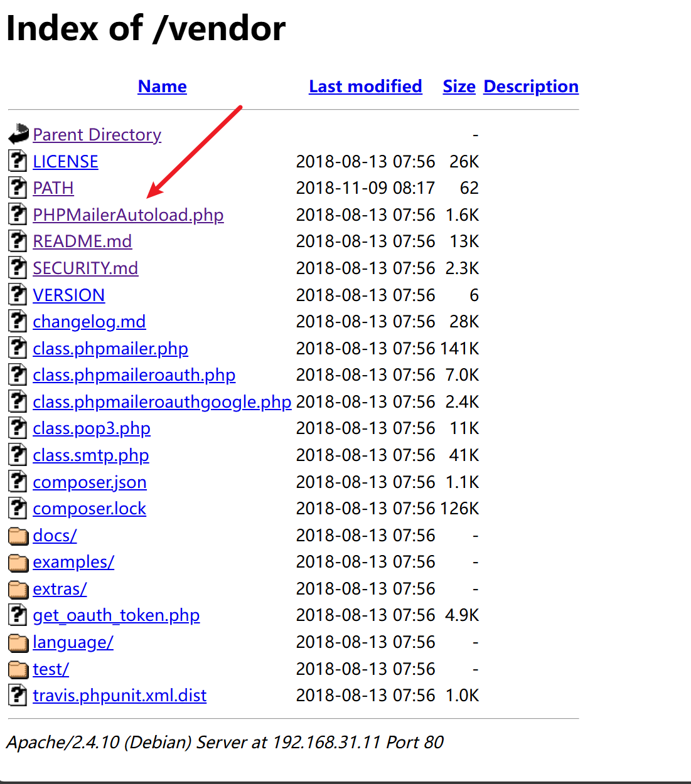The height and width of the screenshot is (784, 691).
Task: Click the file icon beside get_oauth_token.php
Action: [18, 615]
